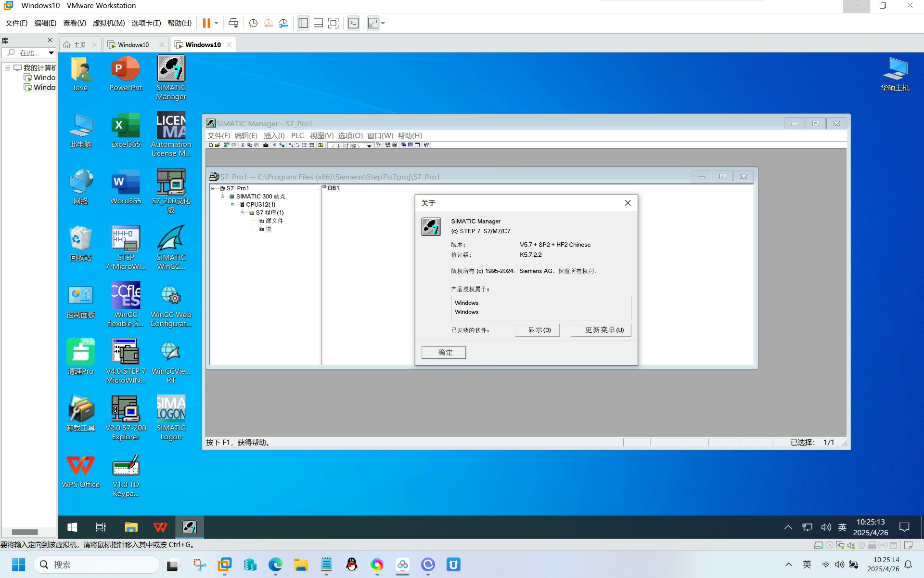Screen dimensions: 924x578
Task: Switch to the first Windows10 VM tab
Action: pos(133,45)
